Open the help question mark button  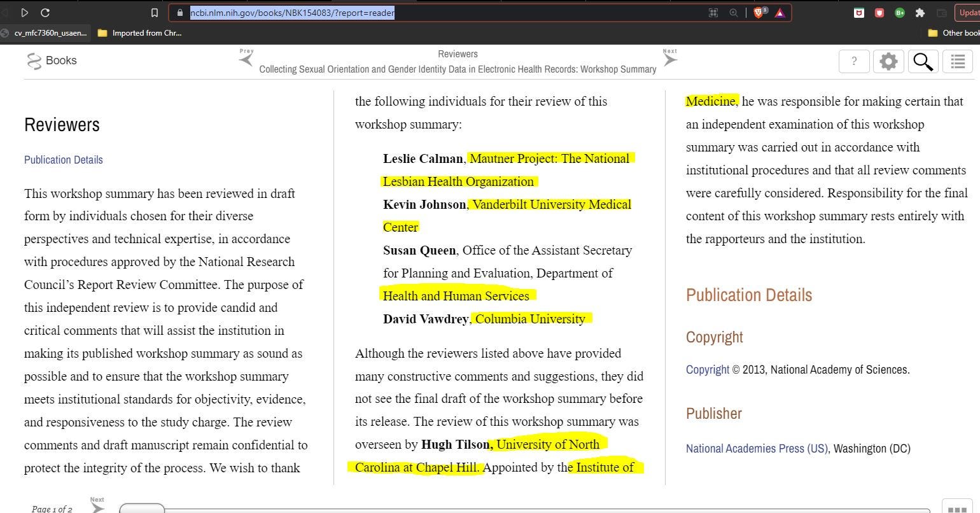tap(854, 61)
